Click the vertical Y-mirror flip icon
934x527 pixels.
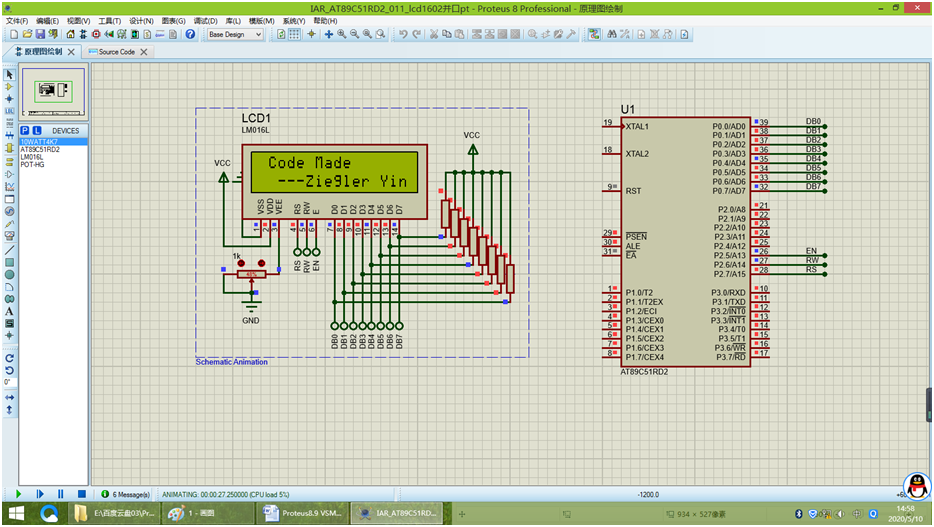click(10, 410)
